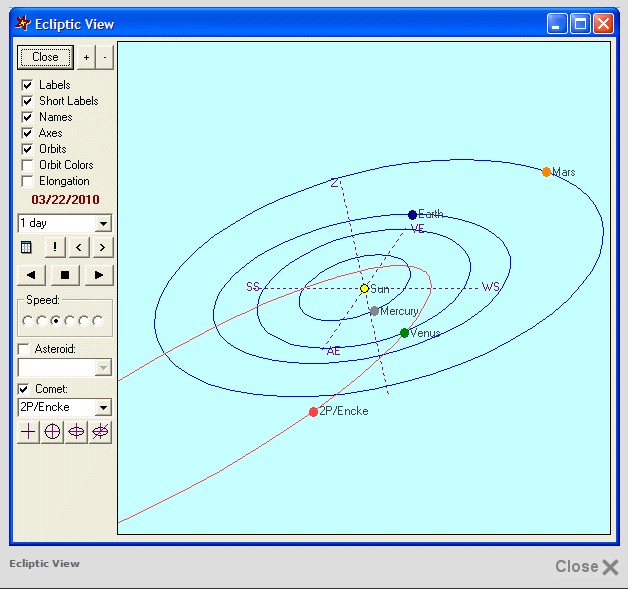
Task: Click the plain crosshair view icon
Action: pyautogui.click(x=28, y=432)
